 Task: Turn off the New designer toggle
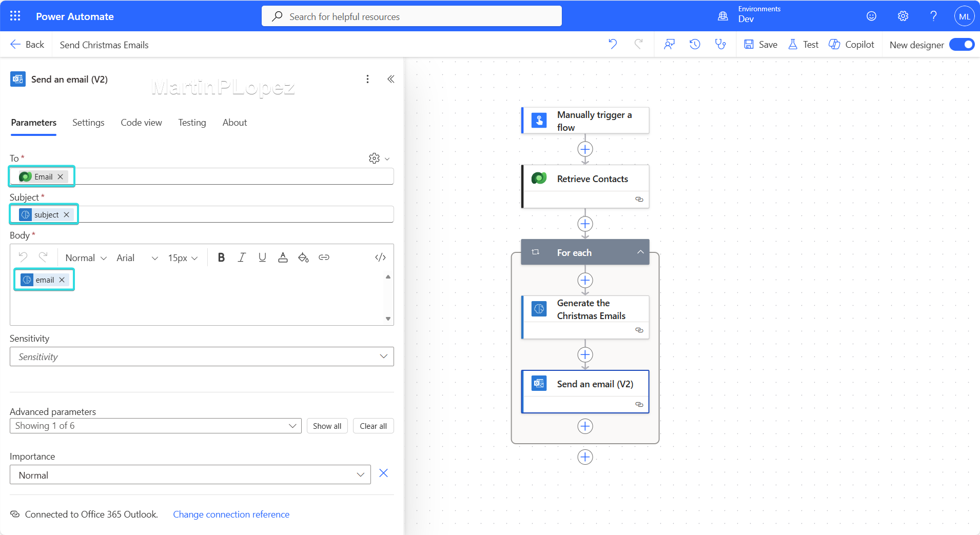coord(962,45)
